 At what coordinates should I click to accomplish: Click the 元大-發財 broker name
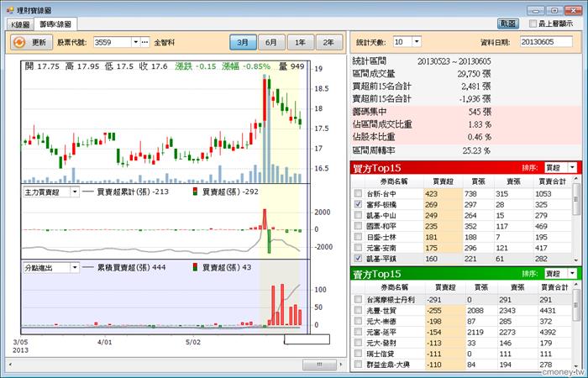tap(381, 343)
